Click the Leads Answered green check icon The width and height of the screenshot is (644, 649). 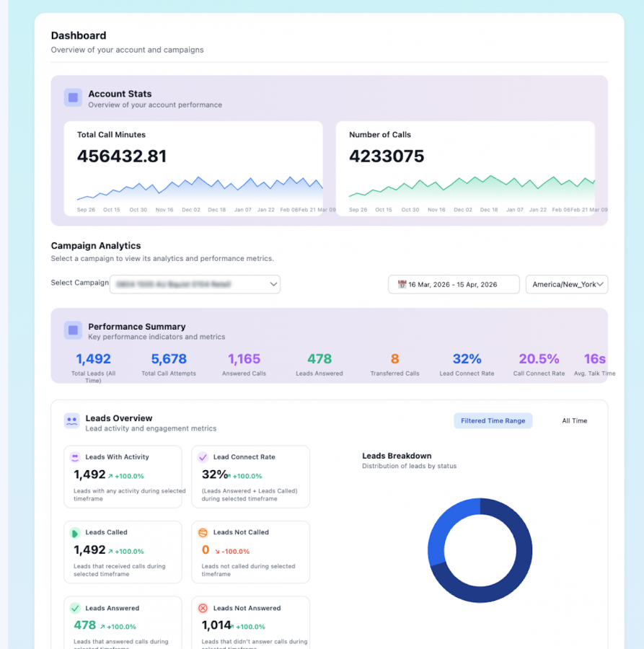tap(75, 608)
